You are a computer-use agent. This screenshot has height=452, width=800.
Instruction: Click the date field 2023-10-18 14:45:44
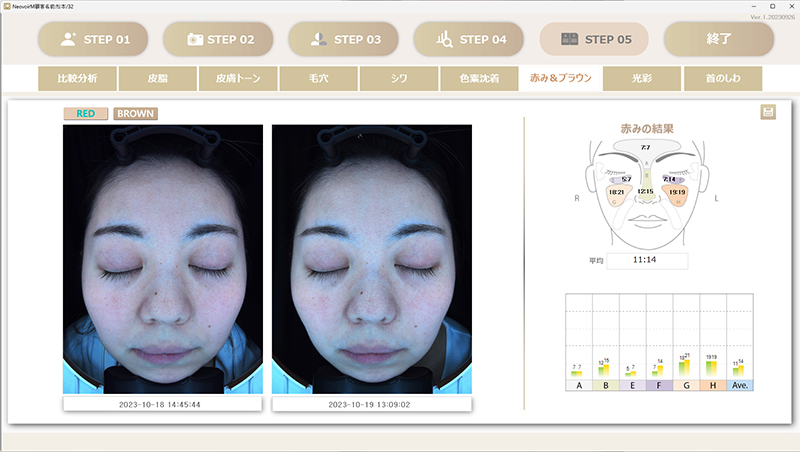point(162,405)
